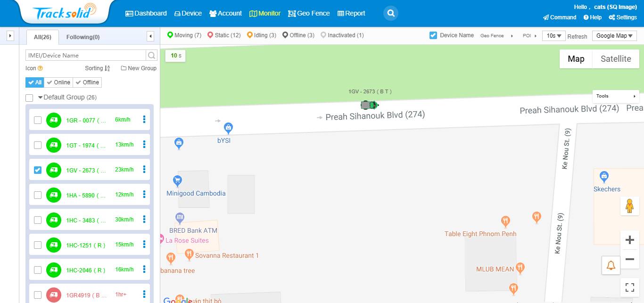This screenshot has width=644, height=303.
Task: Uncheck the box for 1GV - 2673
Action: tap(38, 170)
